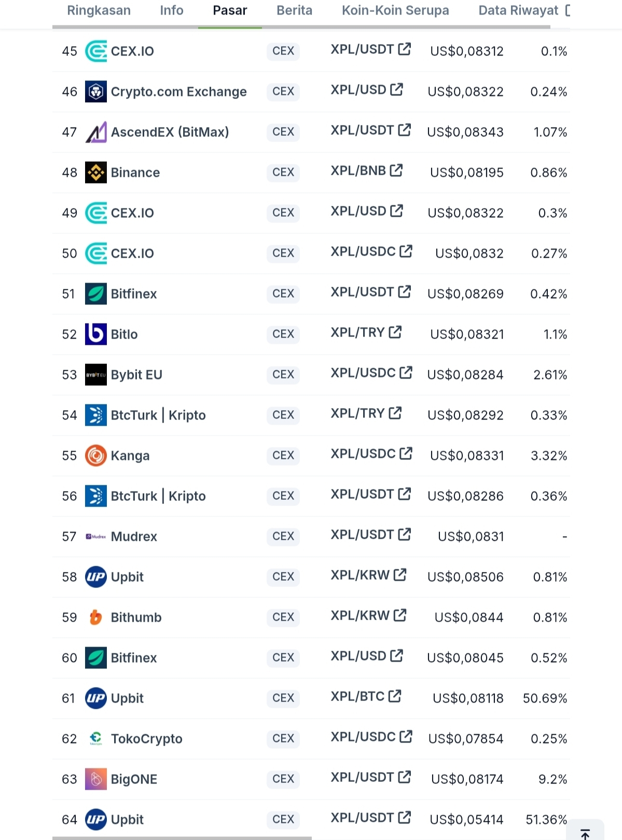Click the BigONE logo icon
622x840 pixels.
coord(96,779)
